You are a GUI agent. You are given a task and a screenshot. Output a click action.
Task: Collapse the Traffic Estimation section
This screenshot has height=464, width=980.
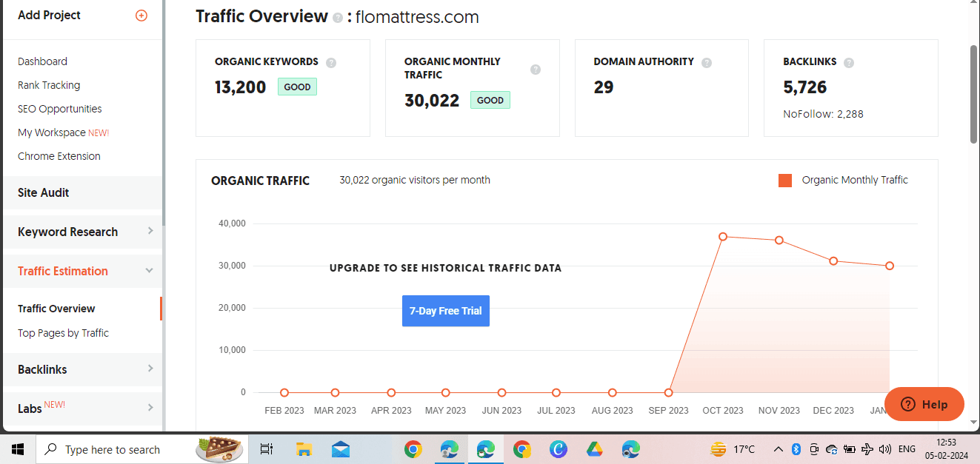coord(82,271)
